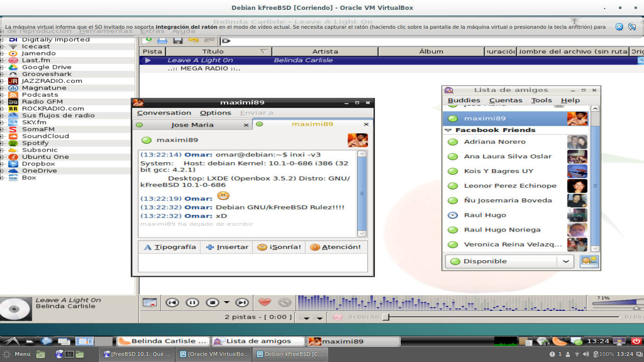Click the Insertar button in chat
Image resolution: width=644 pixels, height=362 pixels.
point(227,247)
